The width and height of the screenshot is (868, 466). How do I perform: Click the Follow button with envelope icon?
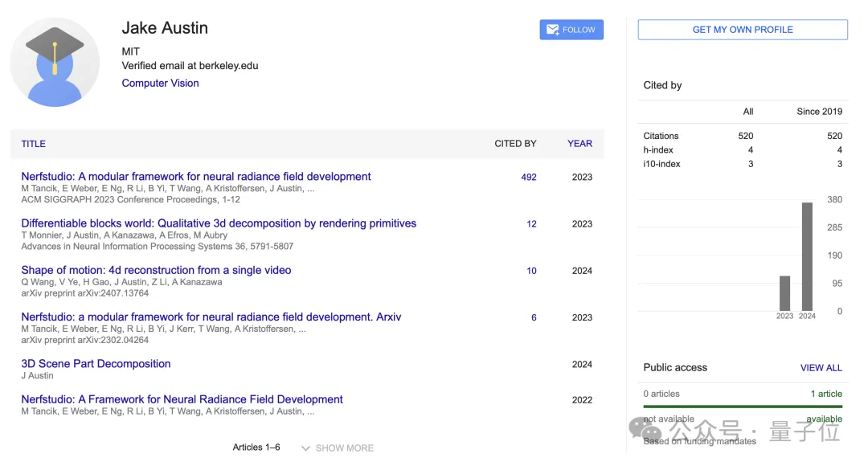pyautogui.click(x=571, y=30)
